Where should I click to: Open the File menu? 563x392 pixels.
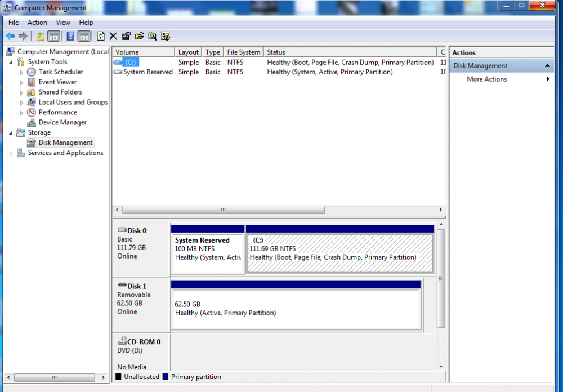[x=14, y=23]
